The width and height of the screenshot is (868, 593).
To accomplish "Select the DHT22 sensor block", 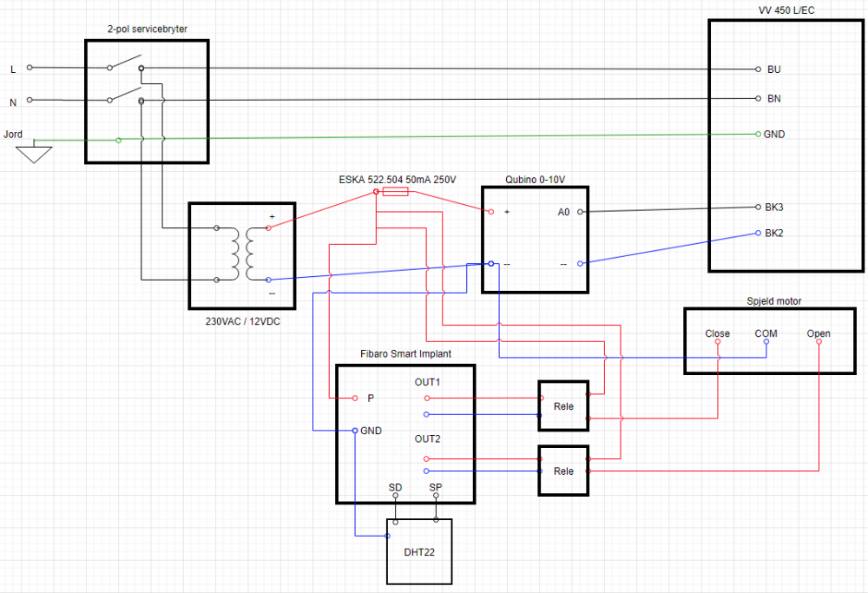I will (419, 552).
